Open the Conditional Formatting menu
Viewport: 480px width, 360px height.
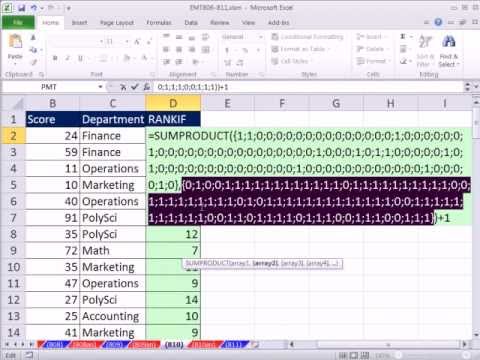307,37
